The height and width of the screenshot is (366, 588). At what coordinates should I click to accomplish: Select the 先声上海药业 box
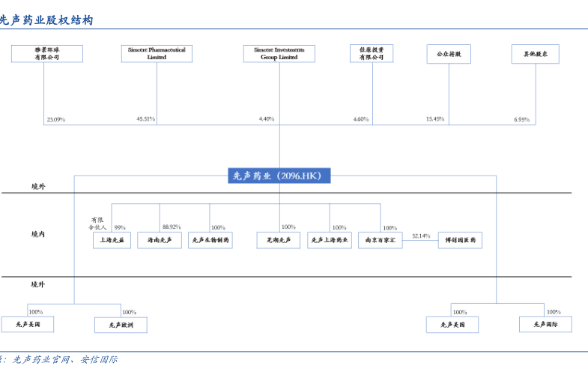point(330,241)
